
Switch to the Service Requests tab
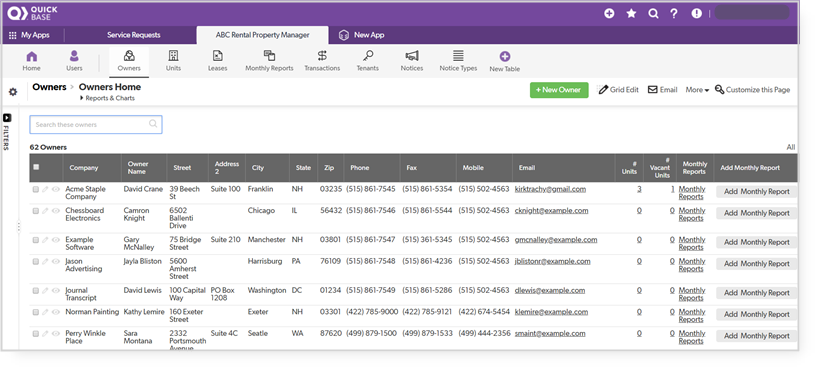pyautogui.click(x=134, y=35)
